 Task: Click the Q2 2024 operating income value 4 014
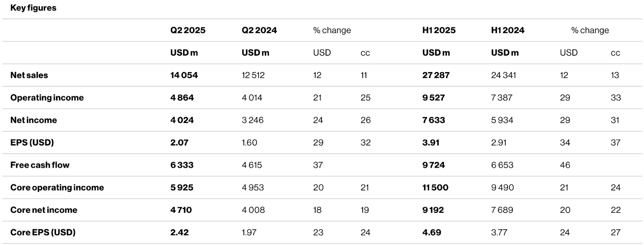(x=252, y=98)
